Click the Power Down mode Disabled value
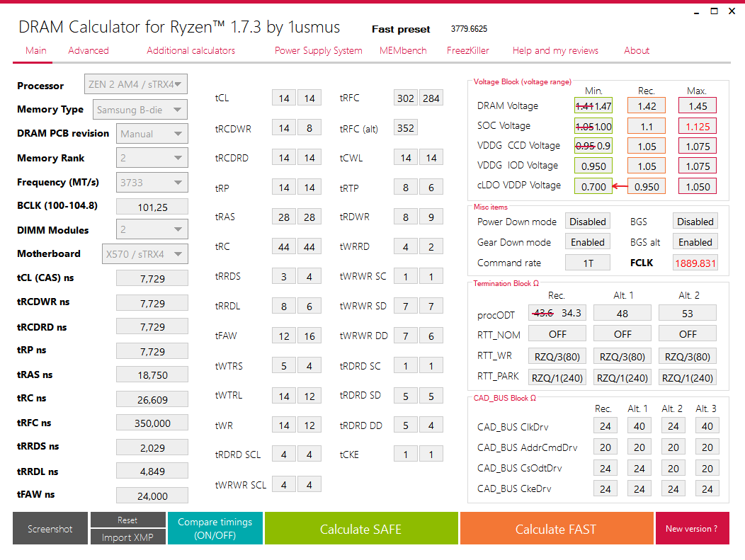Image resolution: width=745 pixels, height=560 pixels. 588,222
